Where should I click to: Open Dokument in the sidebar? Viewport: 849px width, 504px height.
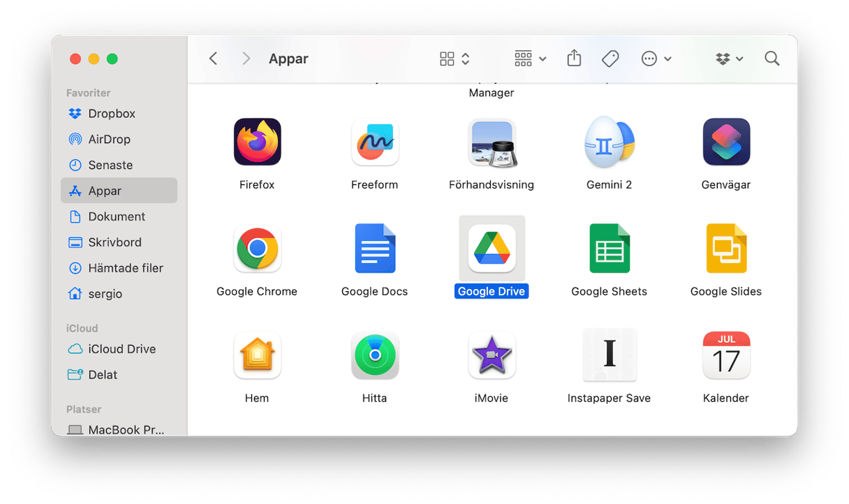click(119, 216)
